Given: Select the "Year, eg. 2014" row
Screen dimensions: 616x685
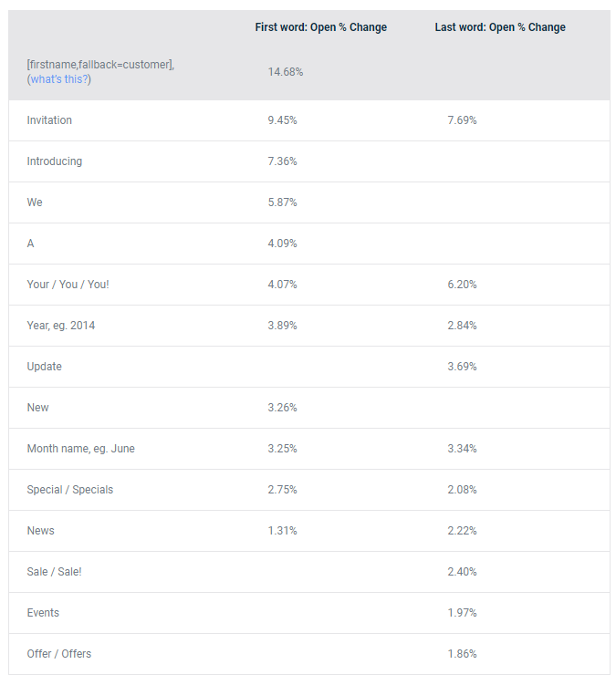Looking at the screenshot, I should click(x=309, y=326).
